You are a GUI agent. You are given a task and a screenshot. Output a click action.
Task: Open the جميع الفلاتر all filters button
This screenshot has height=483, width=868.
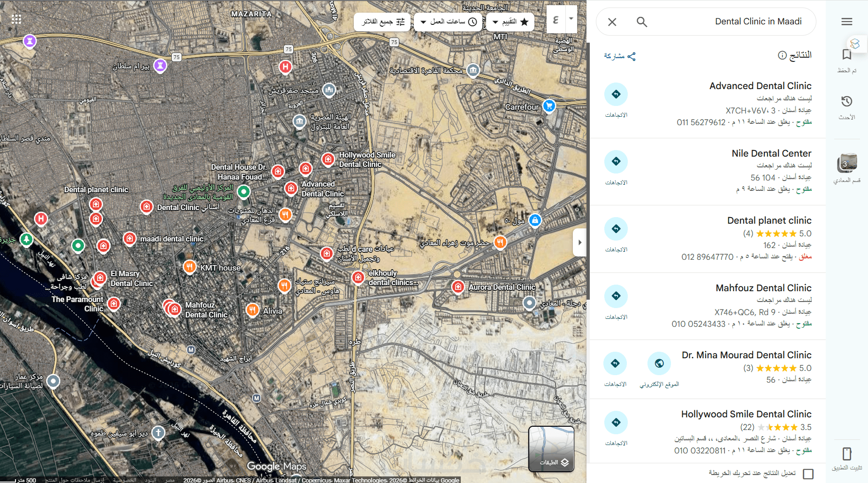[382, 22]
